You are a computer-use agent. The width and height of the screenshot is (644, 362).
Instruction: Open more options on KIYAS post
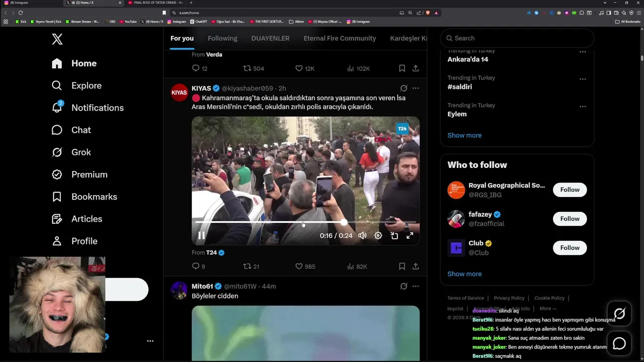pos(416,88)
